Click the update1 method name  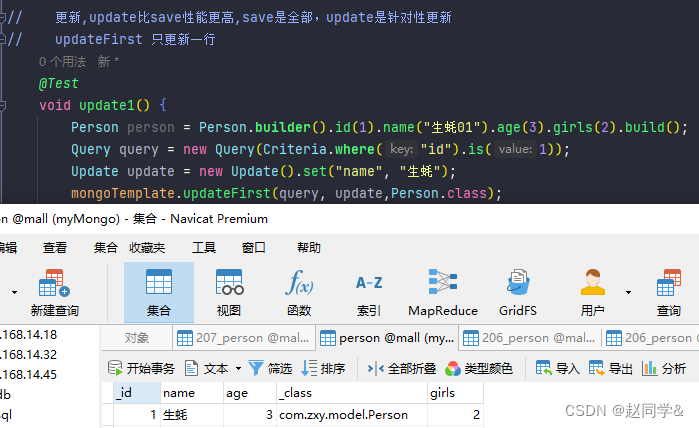pos(107,105)
